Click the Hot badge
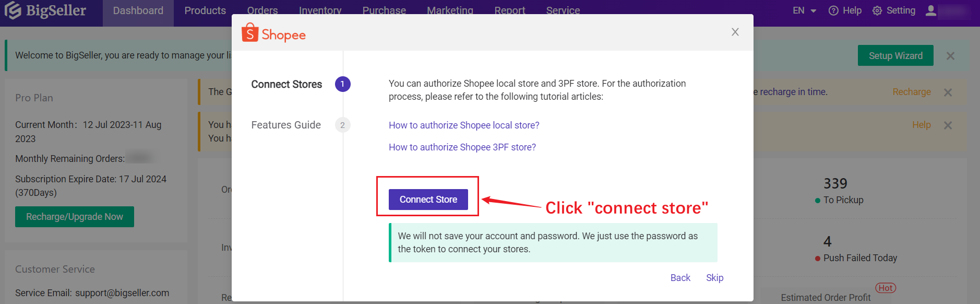 pyautogui.click(x=886, y=288)
